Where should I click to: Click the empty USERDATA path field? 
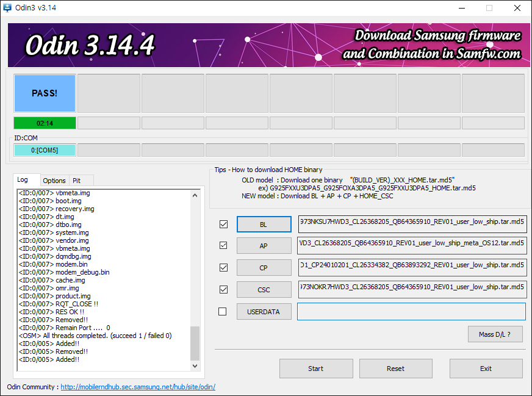[x=412, y=312]
